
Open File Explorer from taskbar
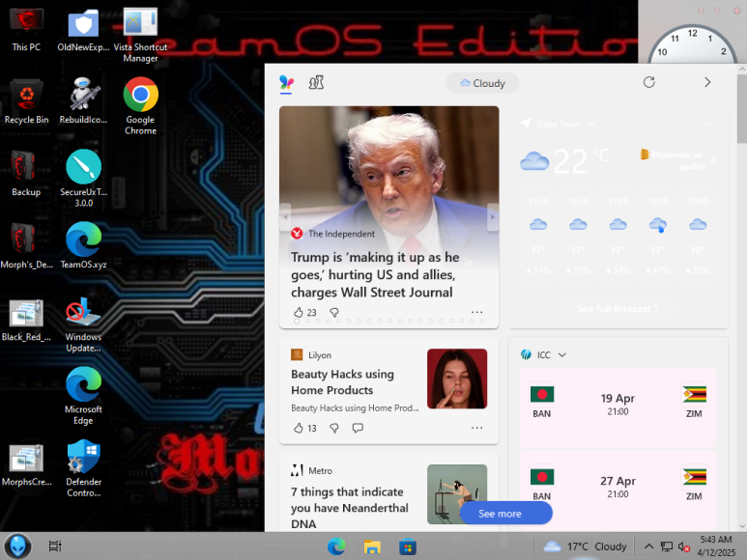(372, 546)
